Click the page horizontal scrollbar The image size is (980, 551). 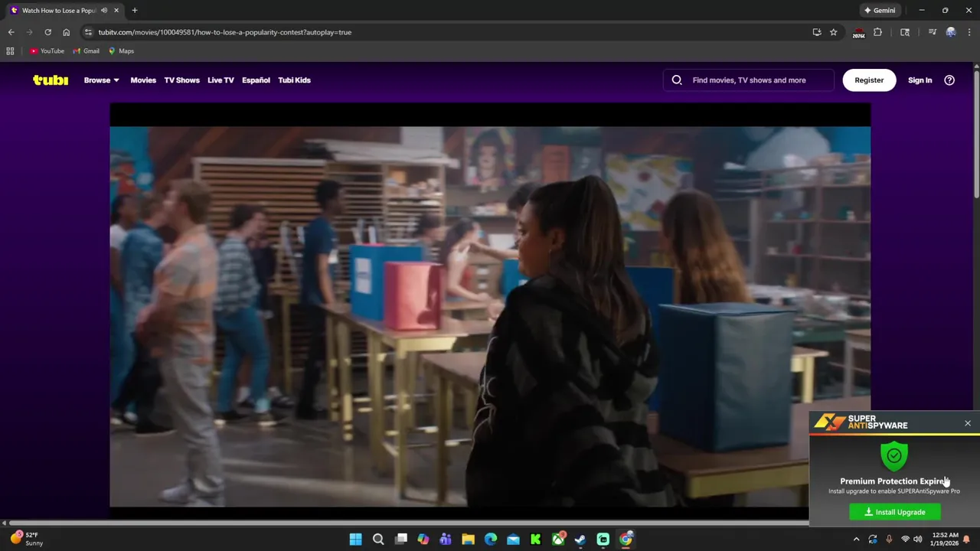point(409,523)
